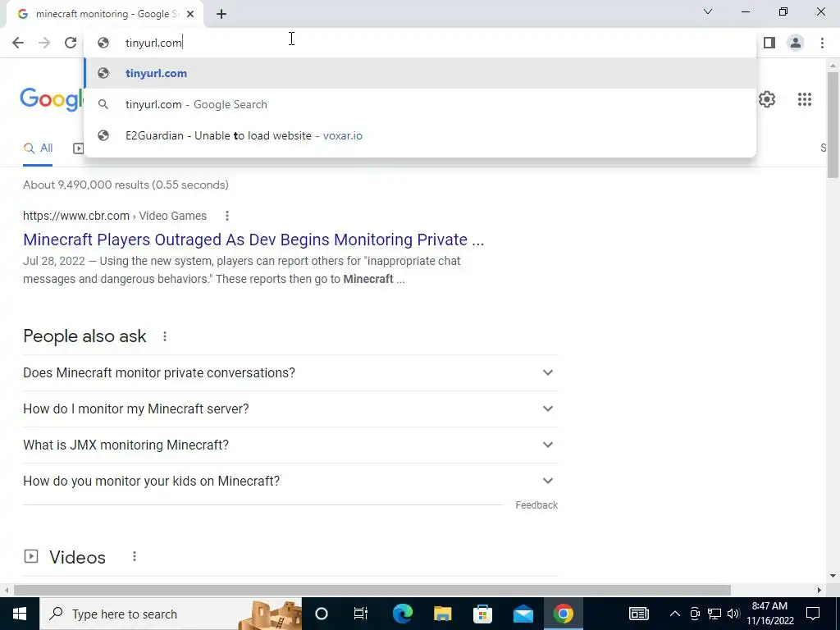Launch Microsoft Edge from taskbar
Image resolution: width=840 pixels, height=630 pixels.
point(402,614)
